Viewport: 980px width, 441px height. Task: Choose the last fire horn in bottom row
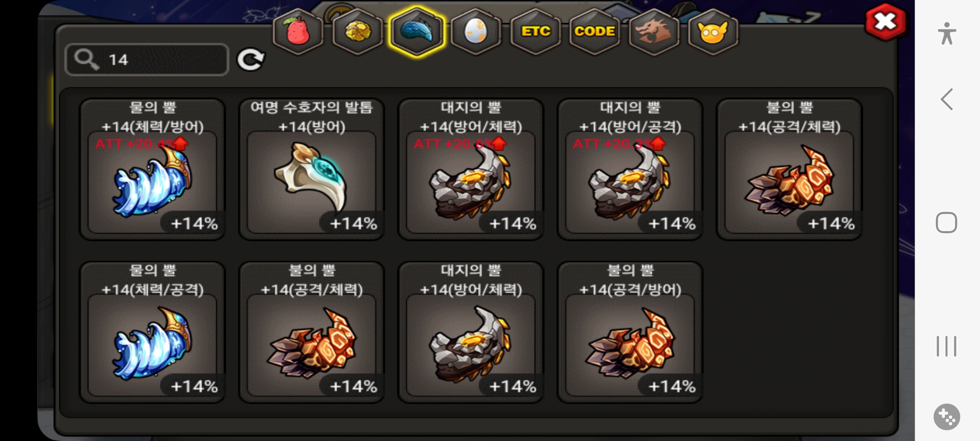[630, 332]
